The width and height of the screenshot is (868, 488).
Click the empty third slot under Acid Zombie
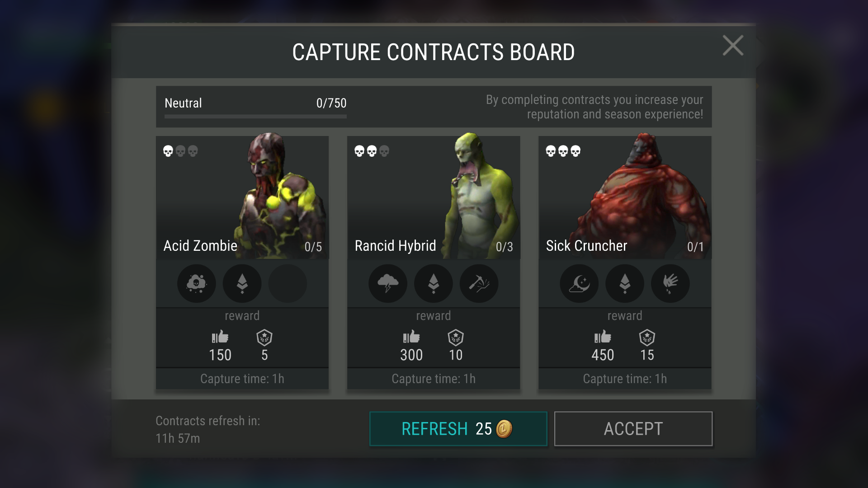coord(288,284)
